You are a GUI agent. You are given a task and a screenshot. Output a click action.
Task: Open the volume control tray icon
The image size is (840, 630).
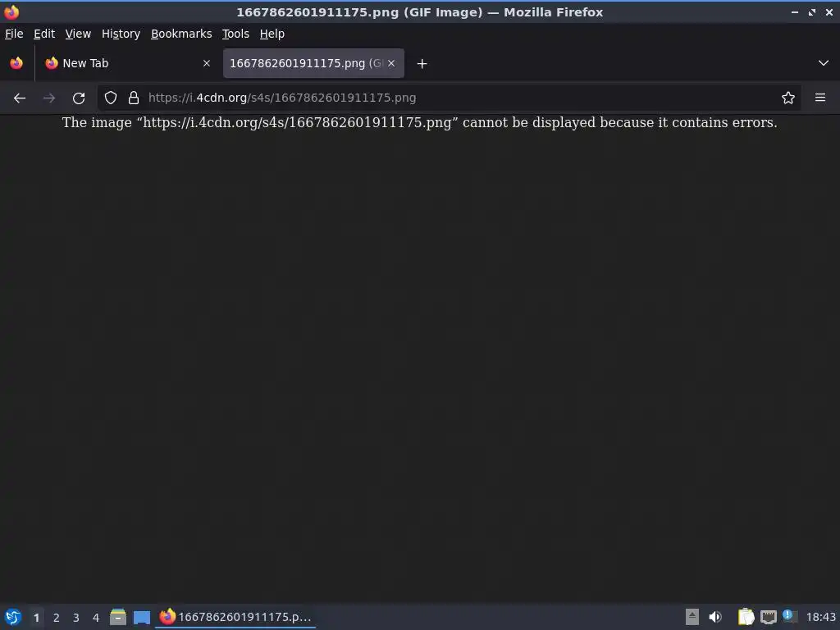[x=715, y=617]
